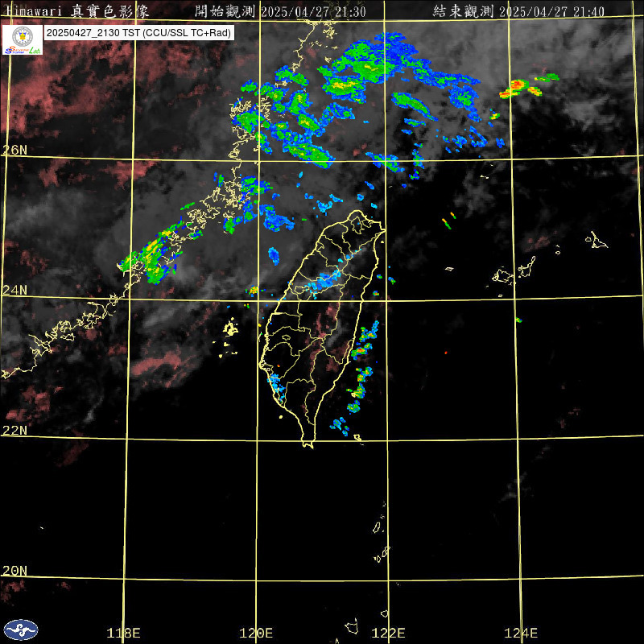Click the 結束觀測 2025/04/27 21:40 timestamp
The width and height of the screenshot is (644, 644).
[x=518, y=11]
